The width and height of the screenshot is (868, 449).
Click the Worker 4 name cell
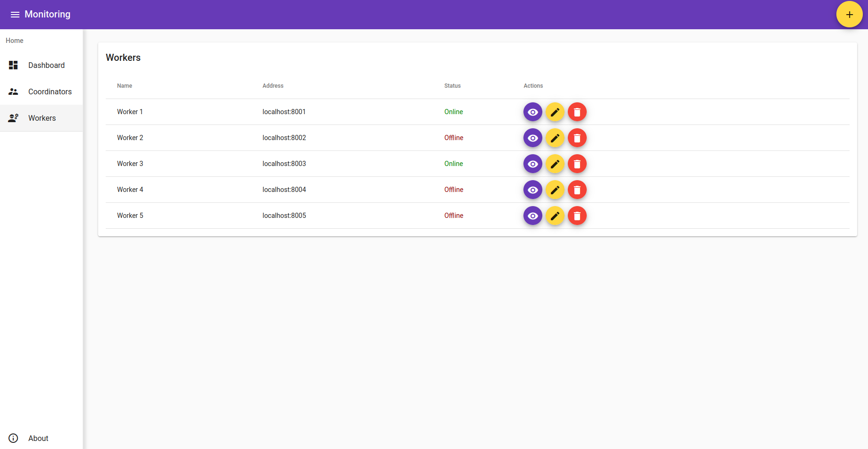tap(130, 190)
